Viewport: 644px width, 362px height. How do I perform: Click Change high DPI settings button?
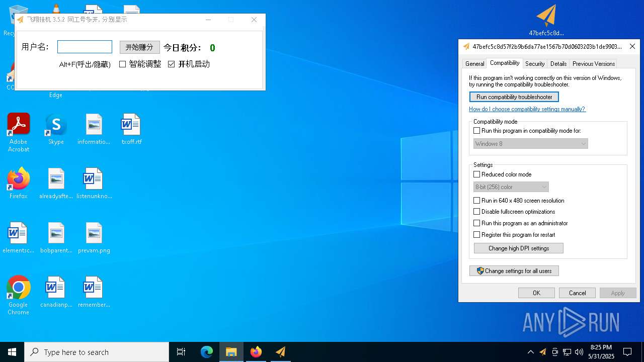pyautogui.click(x=519, y=248)
